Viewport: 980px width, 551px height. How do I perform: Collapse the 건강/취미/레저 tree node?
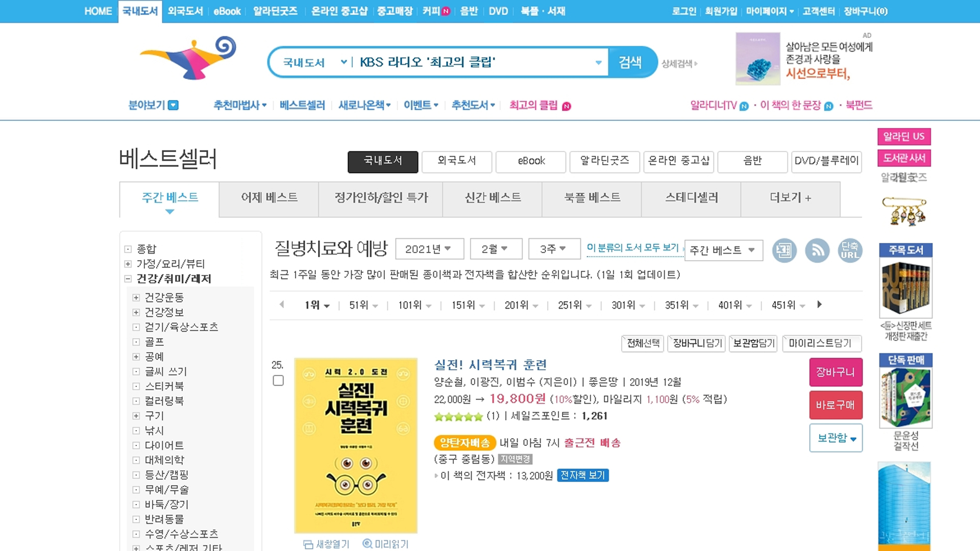point(128,279)
